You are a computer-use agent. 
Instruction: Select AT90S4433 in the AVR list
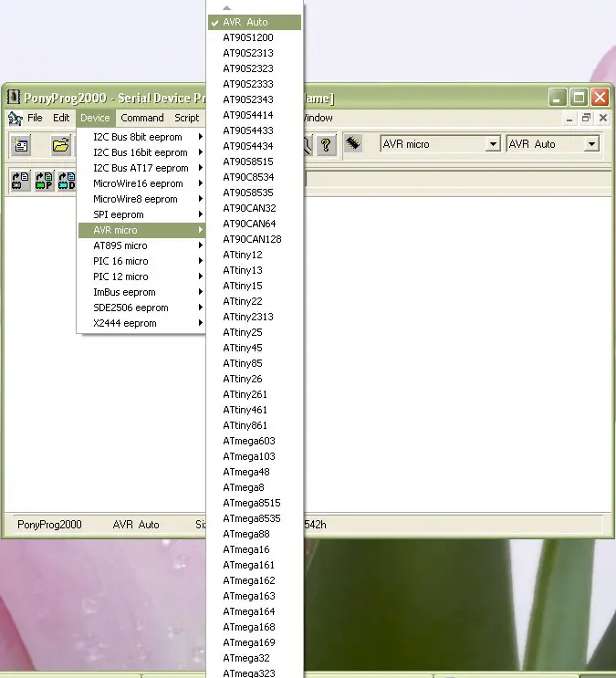(x=255, y=130)
